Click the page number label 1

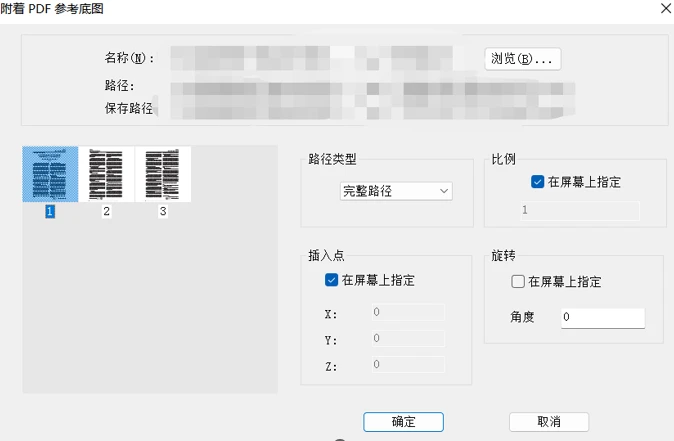coord(50,211)
